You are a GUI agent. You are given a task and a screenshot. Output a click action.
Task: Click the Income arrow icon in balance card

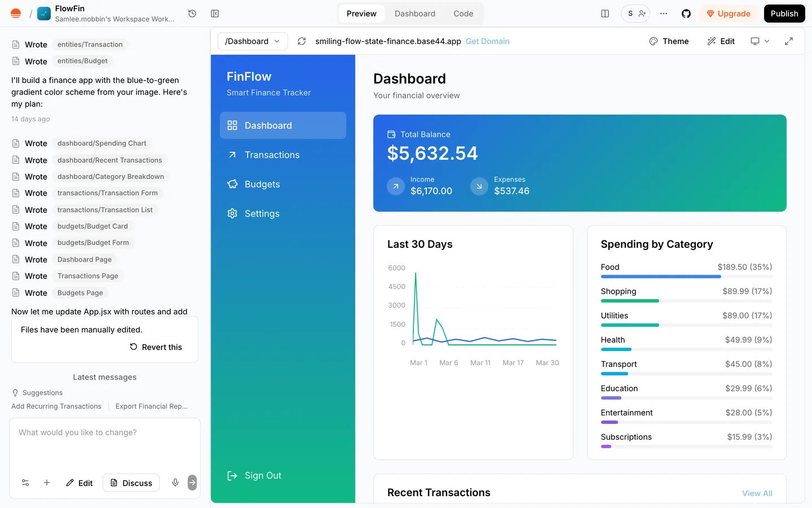pyautogui.click(x=396, y=186)
